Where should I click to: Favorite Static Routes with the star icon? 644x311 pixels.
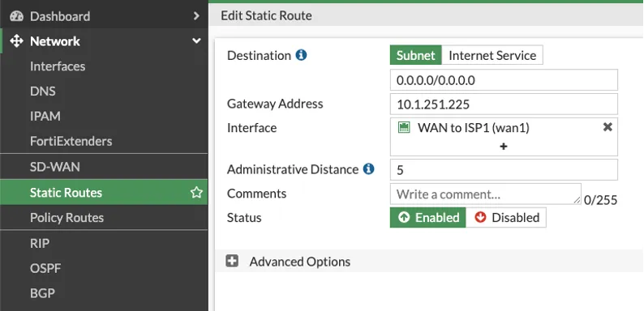click(196, 193)
